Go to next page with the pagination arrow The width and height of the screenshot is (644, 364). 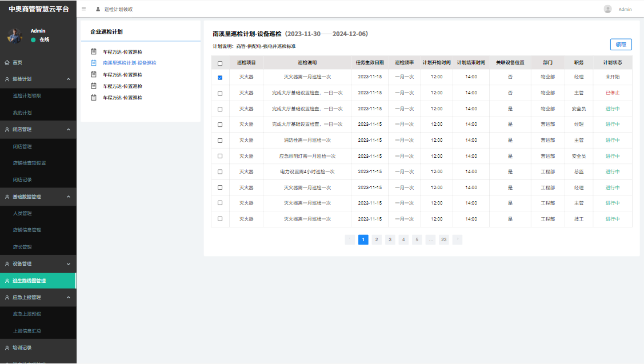[x=457, y=240]
